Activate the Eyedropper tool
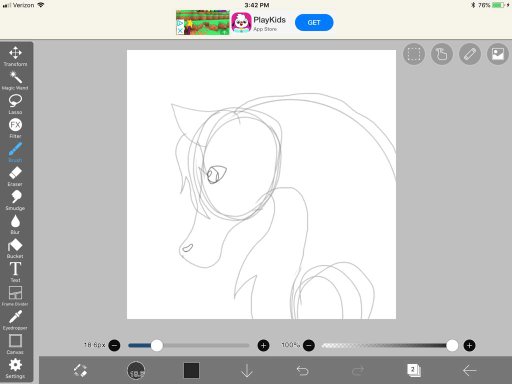512x384 pixels. [x=15, y=320]
